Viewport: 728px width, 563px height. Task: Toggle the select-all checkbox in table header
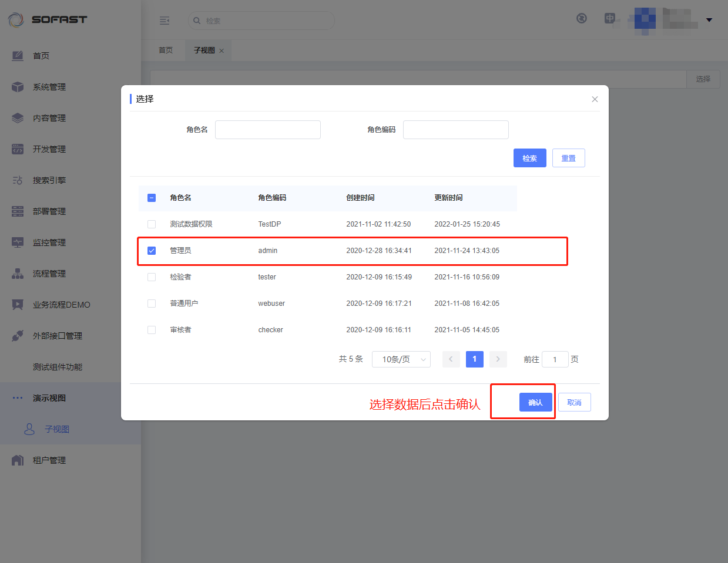click(x=152, y=198)
